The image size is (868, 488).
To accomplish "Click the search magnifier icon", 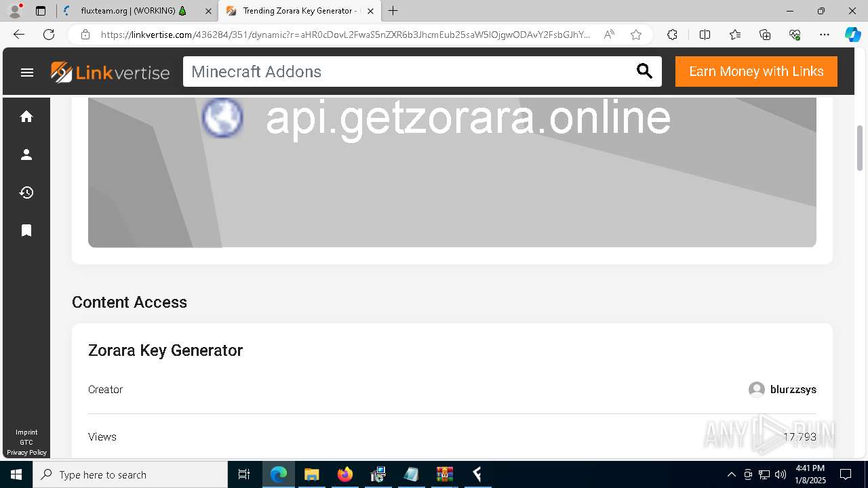I will 644,71.
